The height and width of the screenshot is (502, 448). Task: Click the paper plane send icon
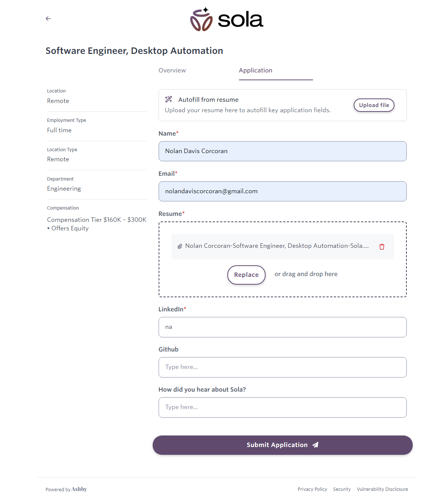(x=315, y=445)
